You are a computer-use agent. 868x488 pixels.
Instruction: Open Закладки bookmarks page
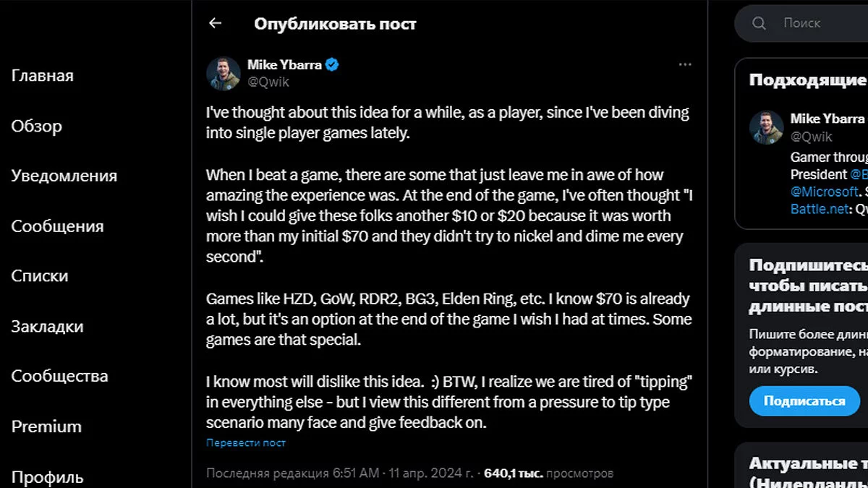click(47, 327)
